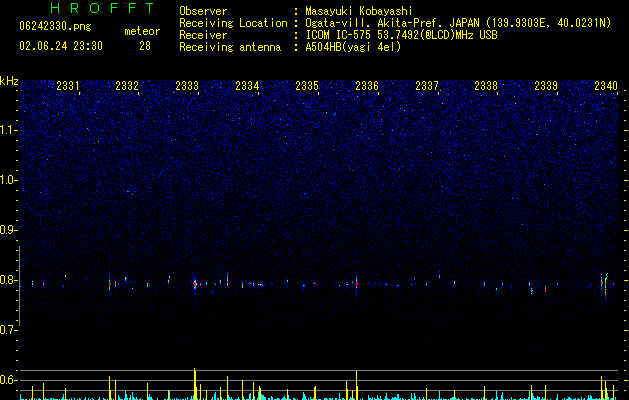Click time marker 2338
The height and width of the screenshot is (400, 629).
tap(486, 85)
